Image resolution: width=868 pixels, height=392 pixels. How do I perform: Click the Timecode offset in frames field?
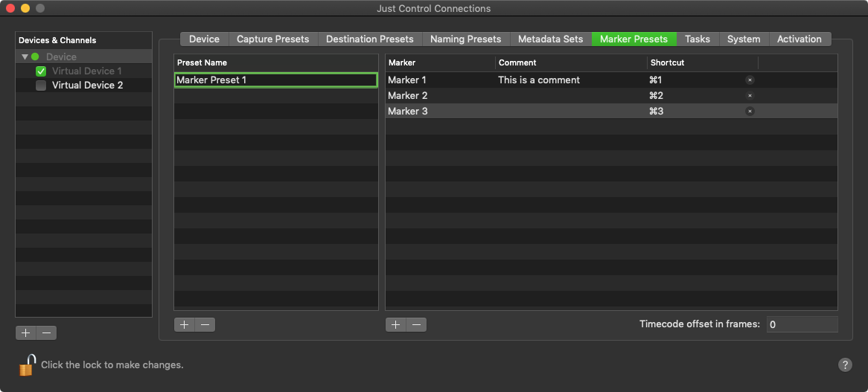[x=802, y=324]
